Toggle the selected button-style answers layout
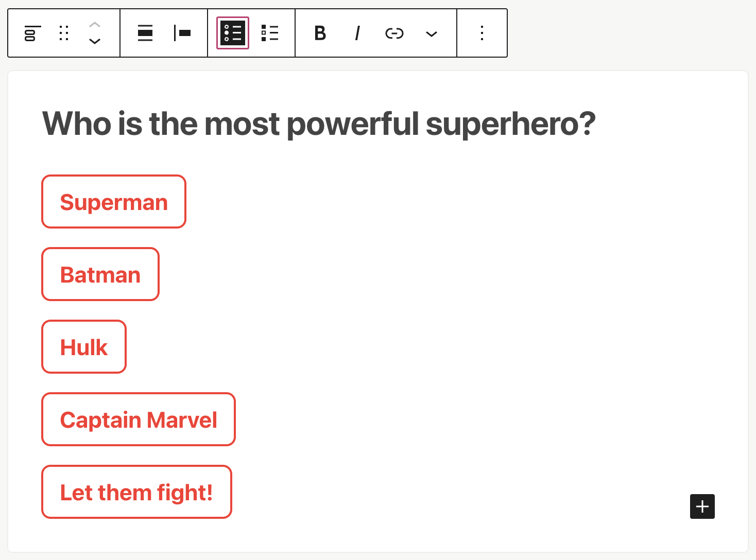756x560 pixels. pos(233,33)
